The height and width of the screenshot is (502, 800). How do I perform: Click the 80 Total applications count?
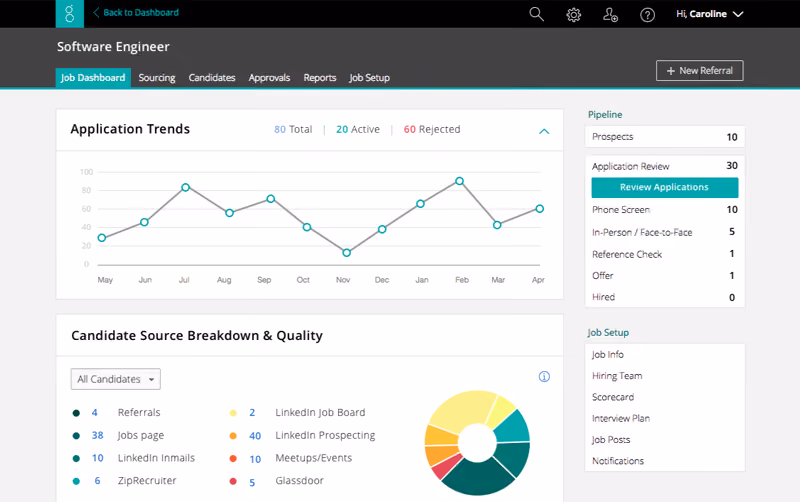[x=293, y=129]
